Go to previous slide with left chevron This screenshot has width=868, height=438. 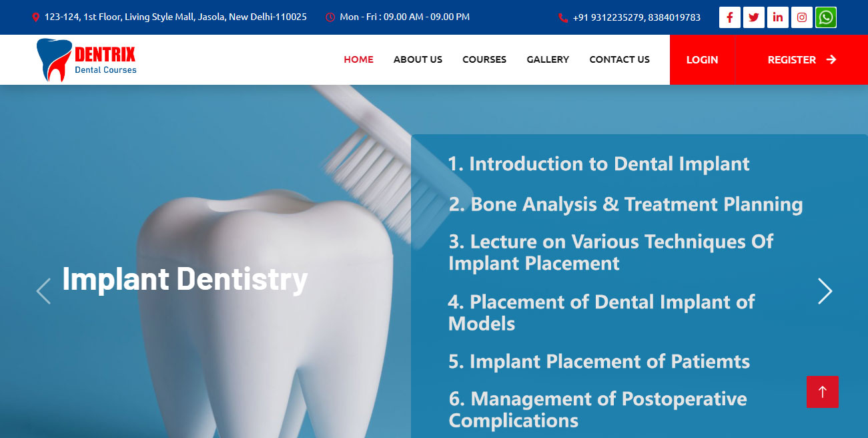pos(43,291)
